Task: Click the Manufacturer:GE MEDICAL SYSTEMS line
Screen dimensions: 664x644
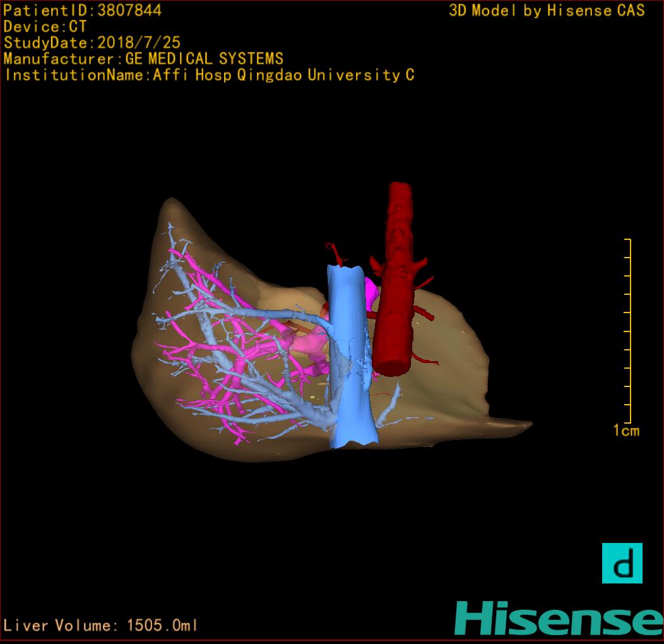Action: (x=143, y=59)
